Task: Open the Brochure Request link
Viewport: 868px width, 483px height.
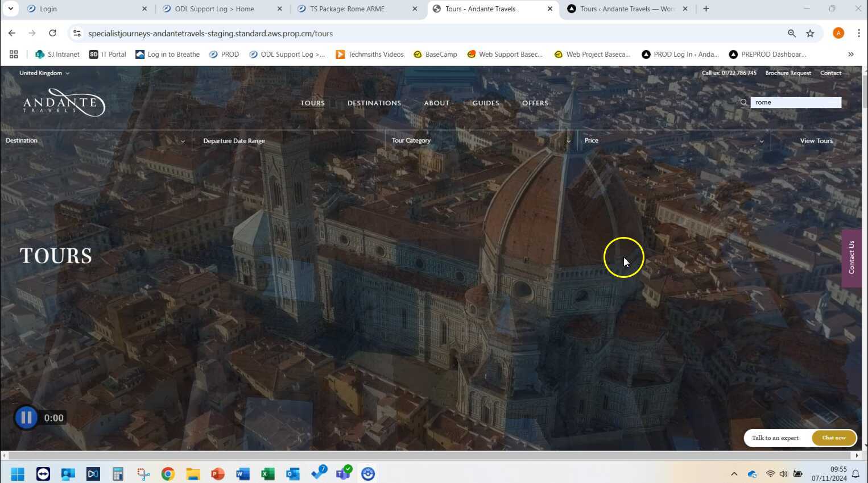Action: [788, 73]
